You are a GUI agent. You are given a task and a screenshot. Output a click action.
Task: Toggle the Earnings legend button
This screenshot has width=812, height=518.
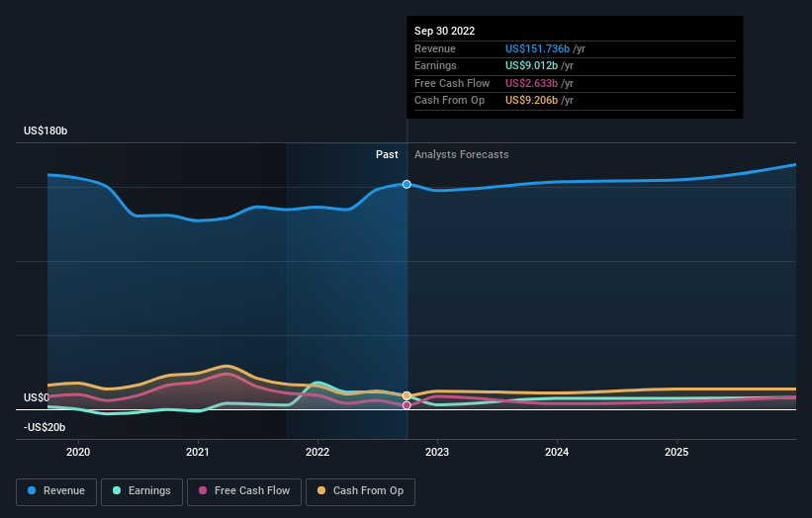click(141, 491)
